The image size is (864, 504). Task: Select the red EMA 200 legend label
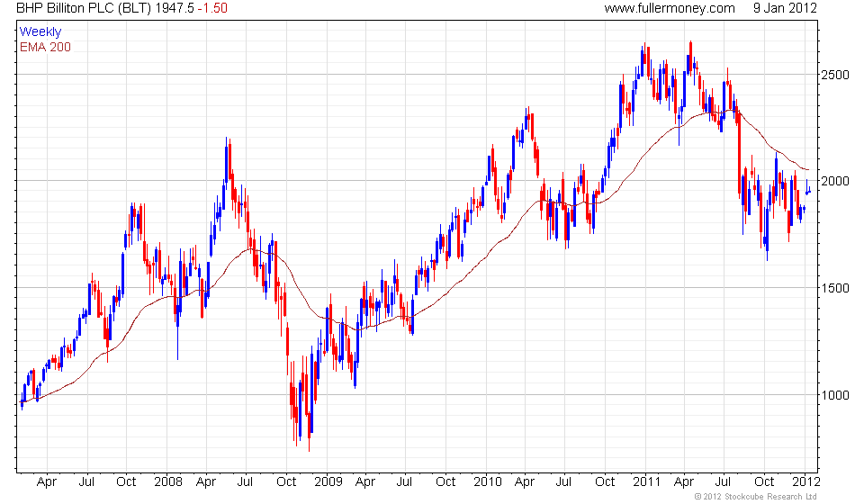45,48
